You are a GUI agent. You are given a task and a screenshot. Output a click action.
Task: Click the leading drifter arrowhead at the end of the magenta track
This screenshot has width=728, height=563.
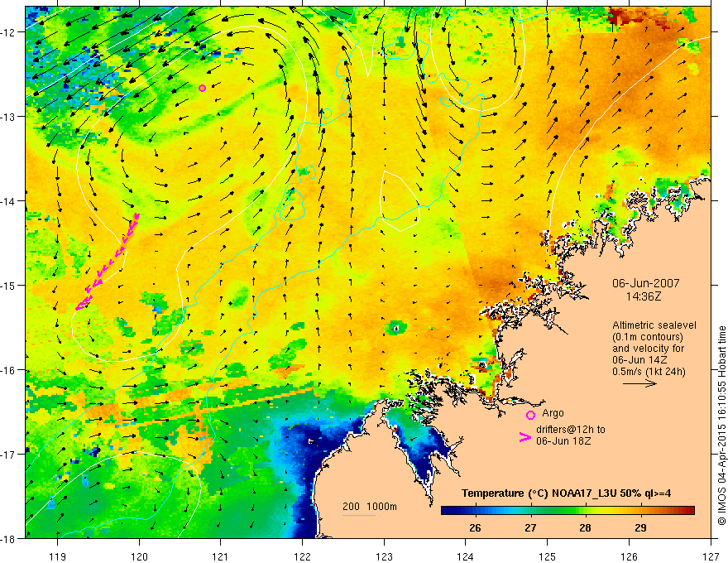point(81,306)
